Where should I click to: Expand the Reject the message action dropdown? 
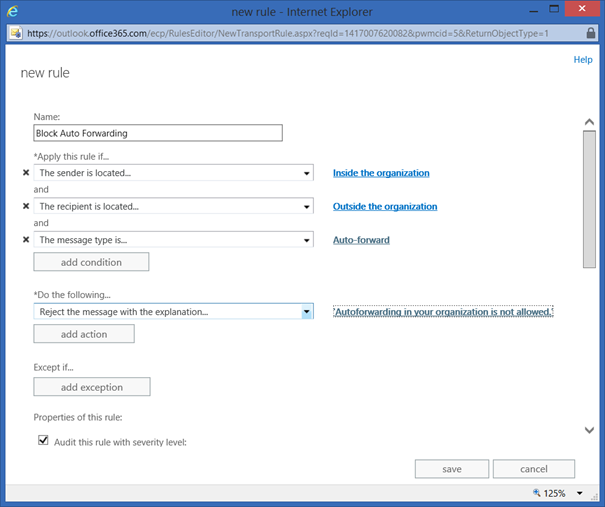(306, 312)
